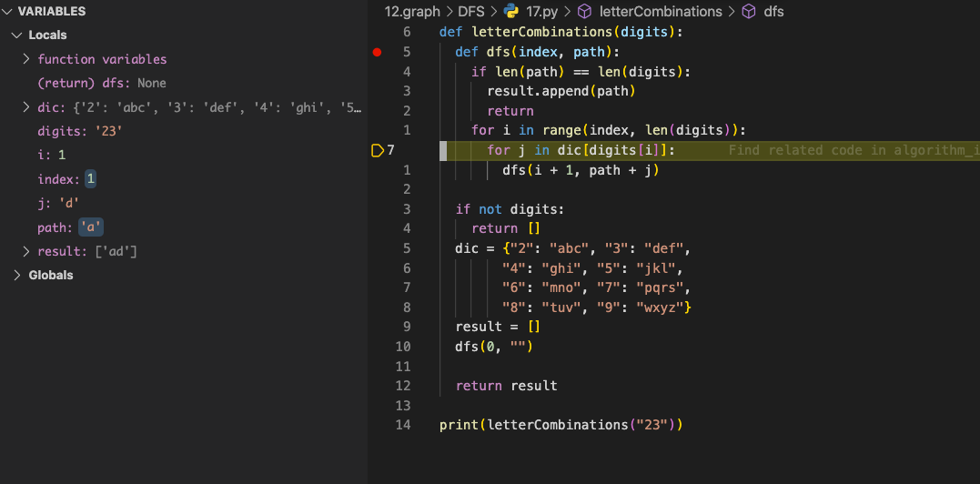Click the if not digits: line

(510, 209)
